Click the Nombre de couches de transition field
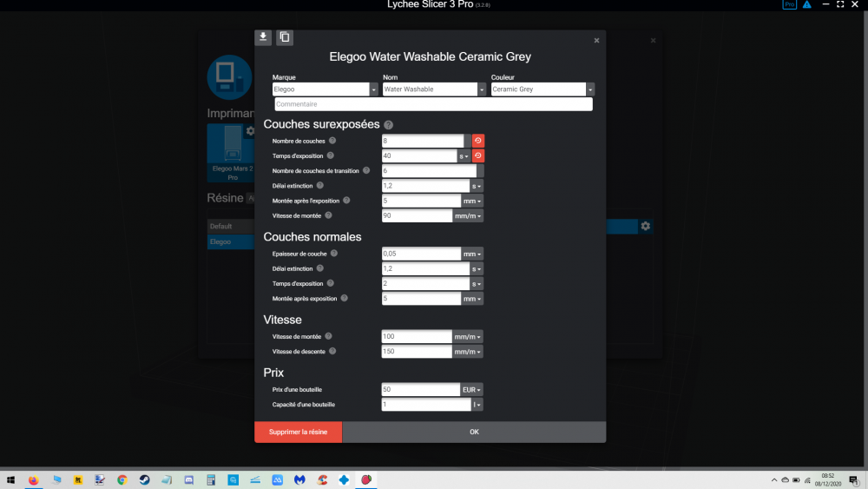This screenshot has width=868, height=489. click(x=429, y=170)
